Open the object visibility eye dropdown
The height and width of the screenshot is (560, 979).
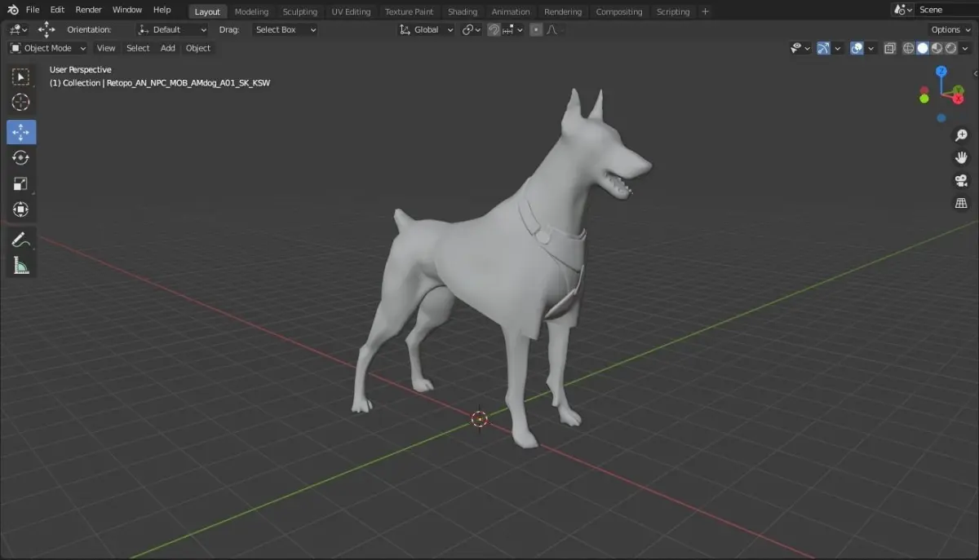tap(800, 48)
